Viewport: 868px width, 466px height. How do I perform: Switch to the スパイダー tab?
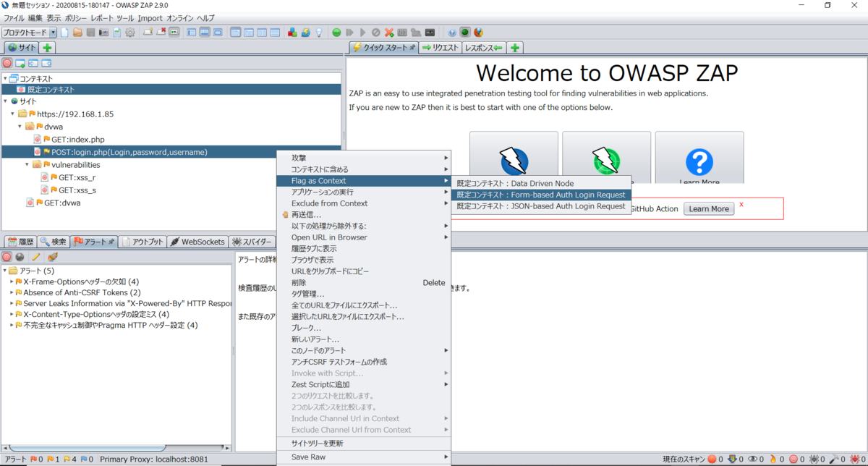(252, 242)
